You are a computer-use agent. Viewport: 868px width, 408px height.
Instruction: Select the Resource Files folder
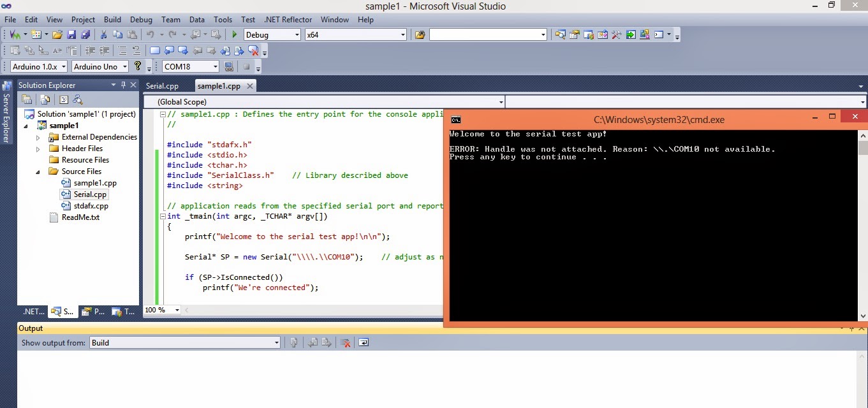point(85,160)
